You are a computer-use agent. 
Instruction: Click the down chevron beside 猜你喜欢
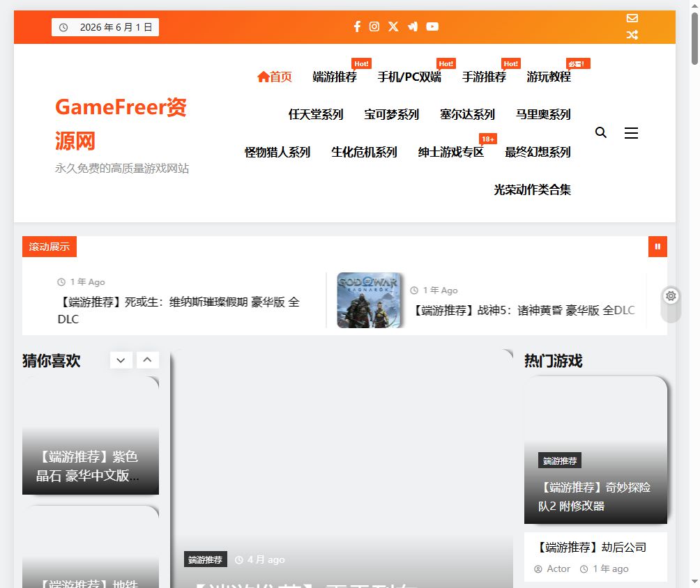121,360
